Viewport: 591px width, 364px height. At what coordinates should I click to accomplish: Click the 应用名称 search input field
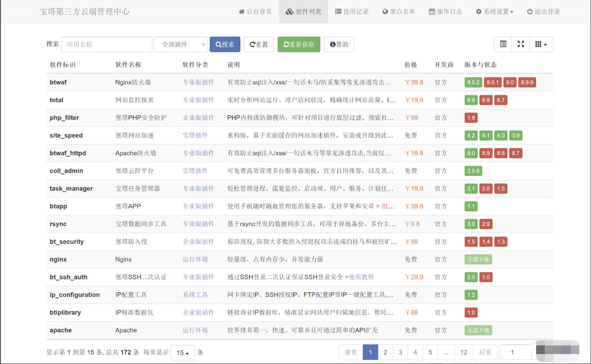106,44
